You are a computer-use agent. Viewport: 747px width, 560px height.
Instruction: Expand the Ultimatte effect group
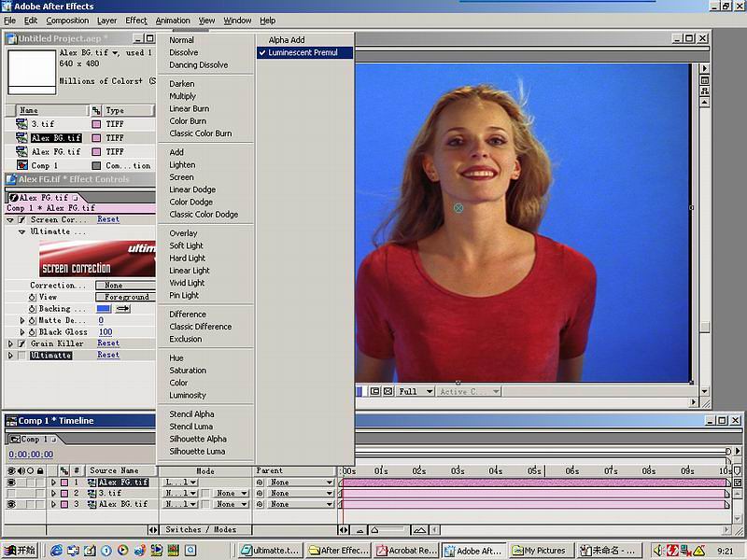(x=10, y=356)
